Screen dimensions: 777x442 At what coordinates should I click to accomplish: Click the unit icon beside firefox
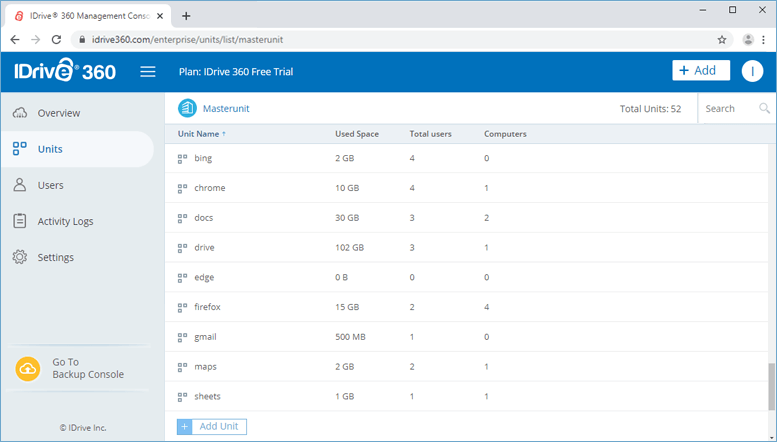tap(182, 307)
